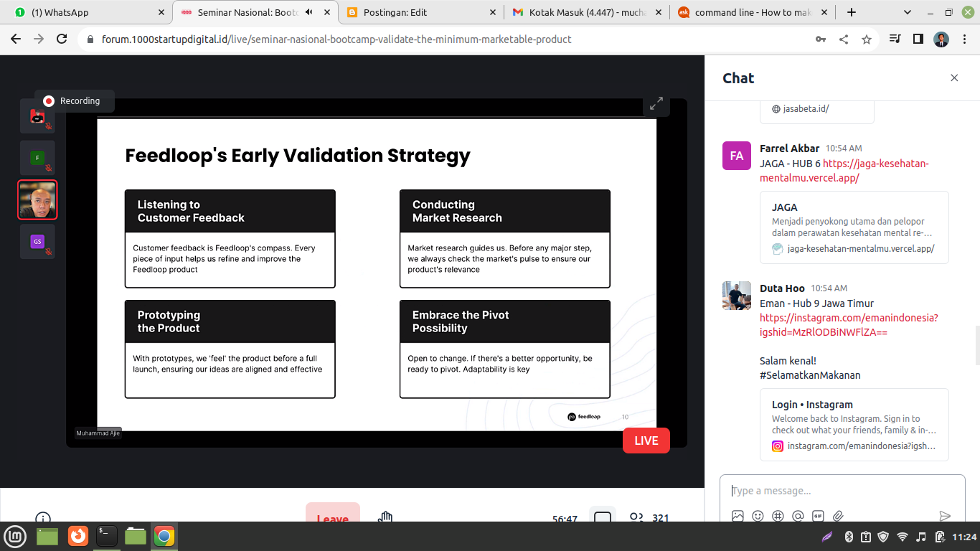This screenshot has height=551, width=980.
Task: Switch to the WhatsApp tab
Action: [x=86, y=12]
